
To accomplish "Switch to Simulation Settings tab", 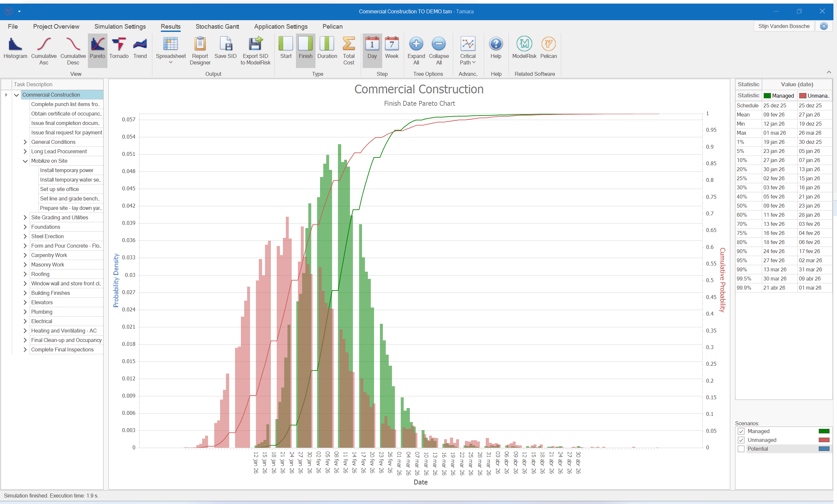I will 120,26.
